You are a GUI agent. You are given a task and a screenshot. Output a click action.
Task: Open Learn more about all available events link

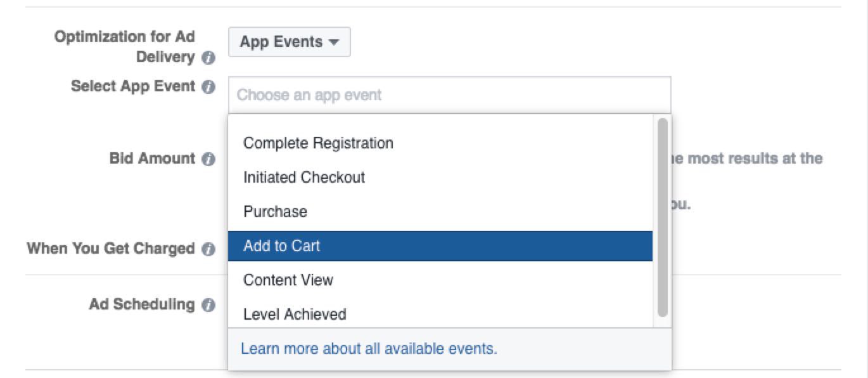(369, 349)
